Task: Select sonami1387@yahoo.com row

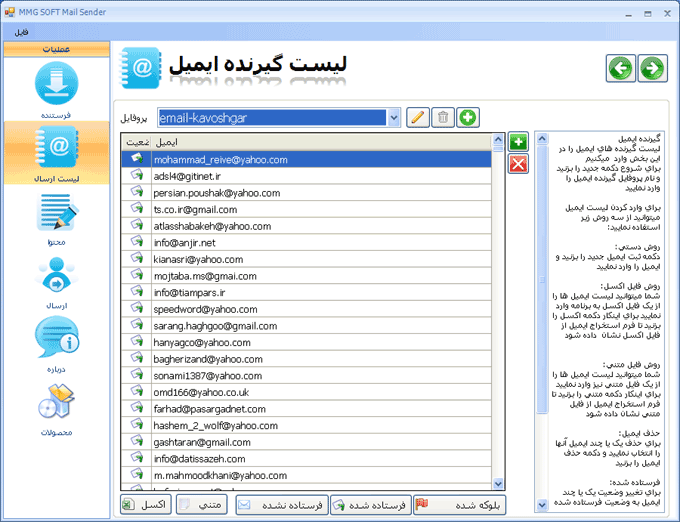Action: 306,375
